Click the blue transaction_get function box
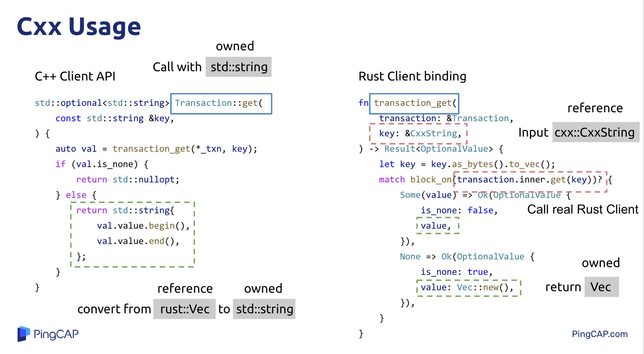Image resolution: width=644 pixels, height=354 pixels. tap(414, 104)
